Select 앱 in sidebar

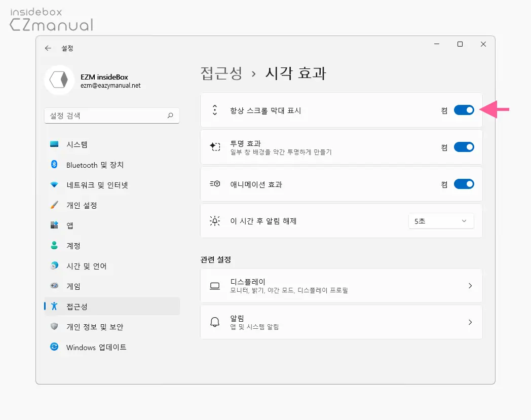coord(112,225)
